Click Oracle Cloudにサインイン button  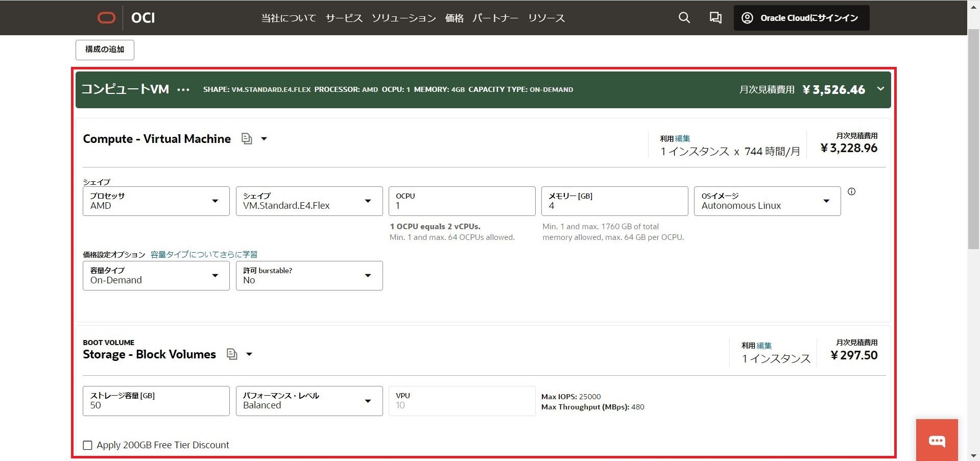tap(801, 18)
